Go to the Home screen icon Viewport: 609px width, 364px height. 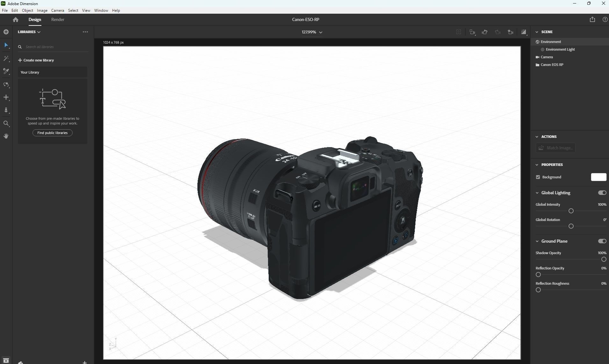pos(16,19)
